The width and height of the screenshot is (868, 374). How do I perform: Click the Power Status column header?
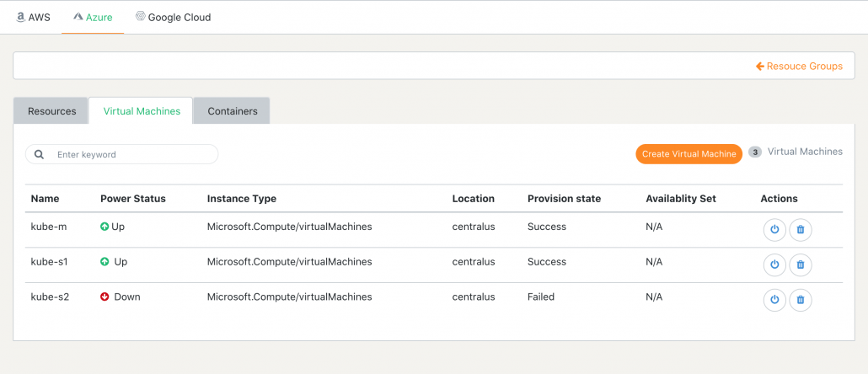133,199
